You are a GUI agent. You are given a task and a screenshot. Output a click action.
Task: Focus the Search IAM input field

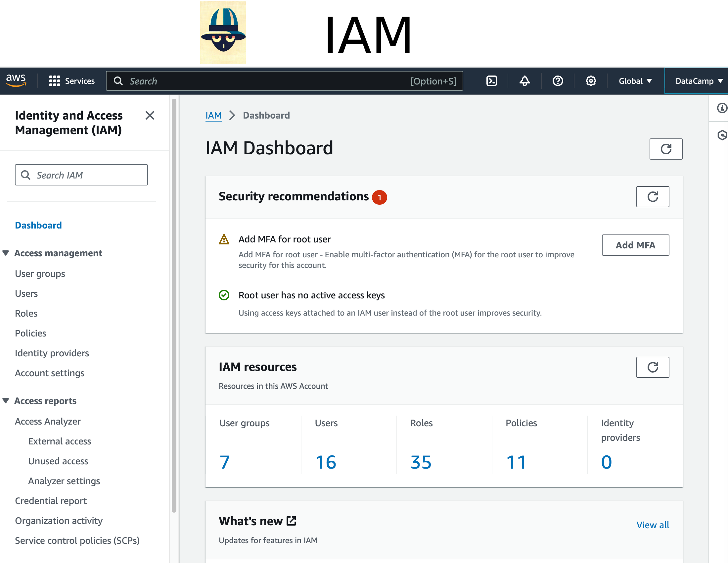tap(81, 175)
